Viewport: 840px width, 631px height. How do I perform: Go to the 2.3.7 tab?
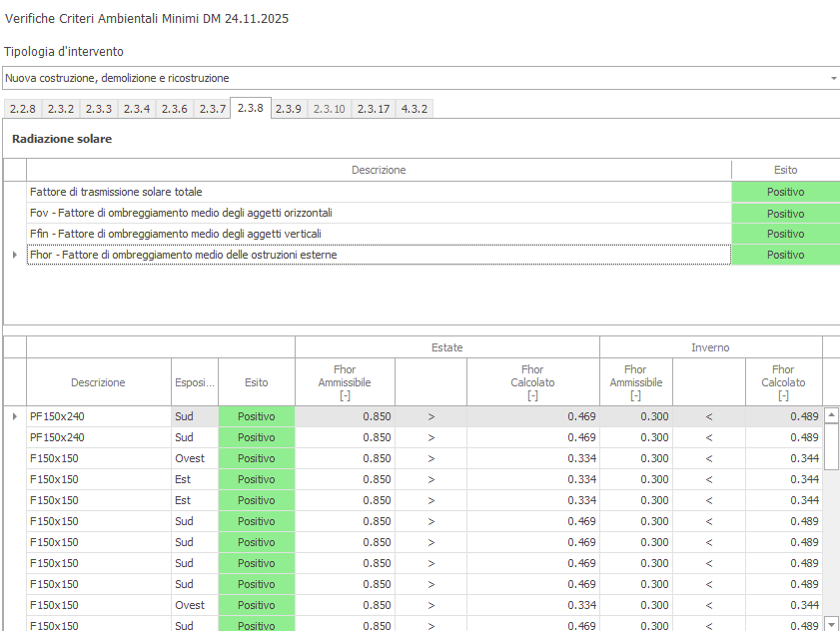point(212,109)
